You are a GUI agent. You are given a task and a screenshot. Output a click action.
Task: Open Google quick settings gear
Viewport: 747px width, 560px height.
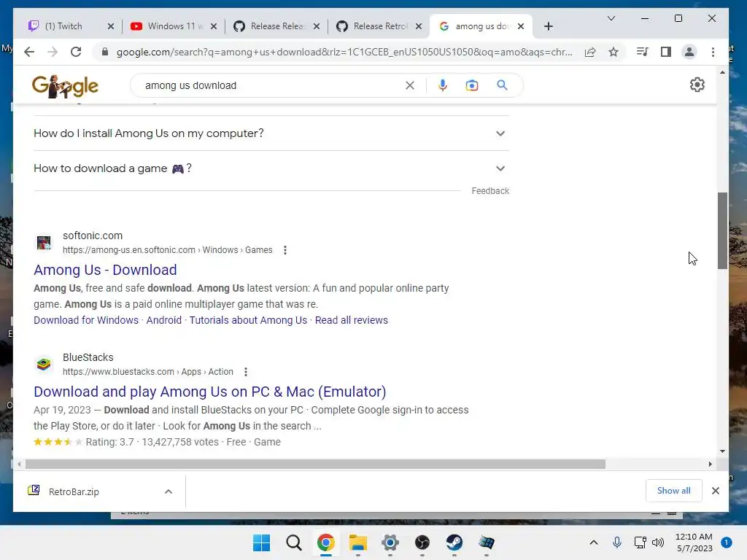tap(697, 85)
